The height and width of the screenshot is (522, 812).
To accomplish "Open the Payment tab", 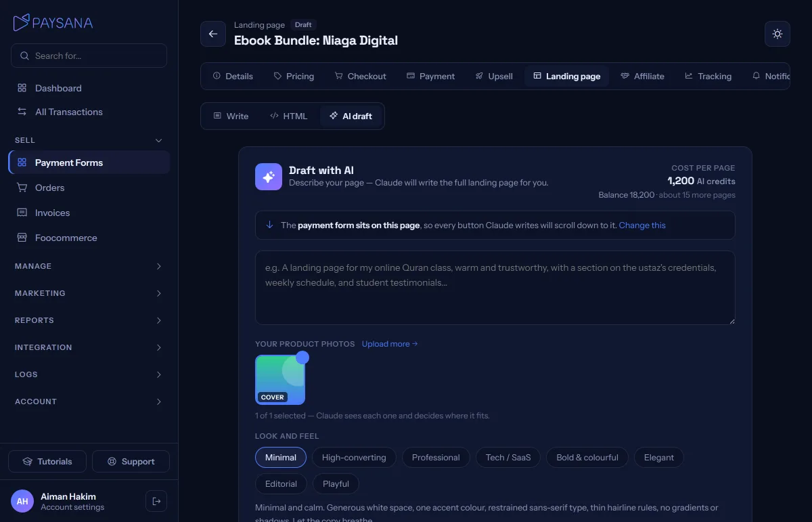I will tap(430, 76).
